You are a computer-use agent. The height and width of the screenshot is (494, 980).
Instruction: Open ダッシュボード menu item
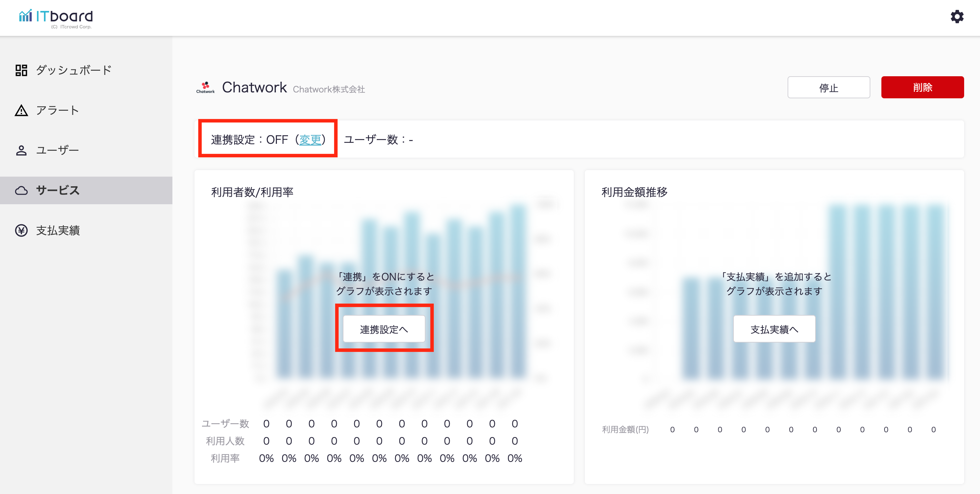[x=74, y=70]
